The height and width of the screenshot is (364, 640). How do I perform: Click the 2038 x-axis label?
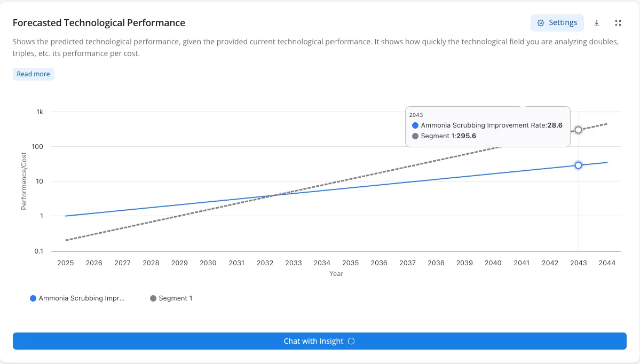coord(436,263)
